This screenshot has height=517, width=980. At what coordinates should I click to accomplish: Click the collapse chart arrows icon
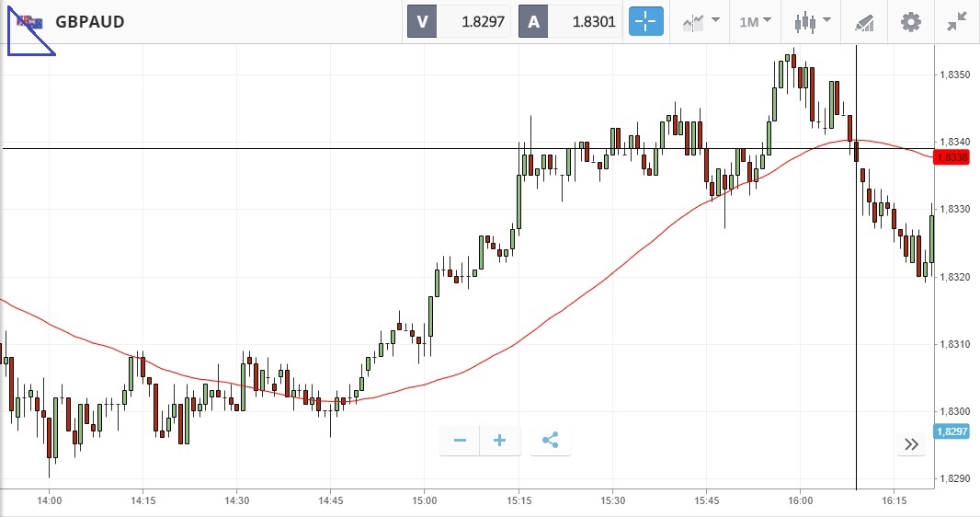click(x=956, y=21)
